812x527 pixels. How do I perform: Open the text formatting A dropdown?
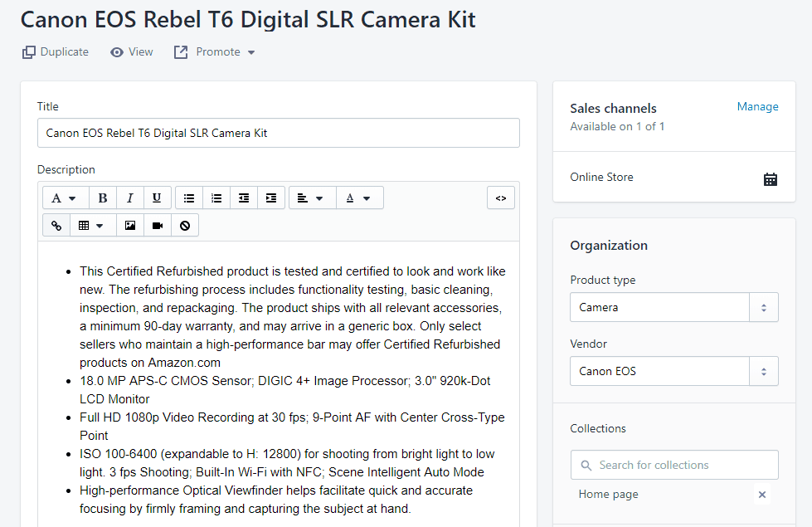(x=65, y=198)
